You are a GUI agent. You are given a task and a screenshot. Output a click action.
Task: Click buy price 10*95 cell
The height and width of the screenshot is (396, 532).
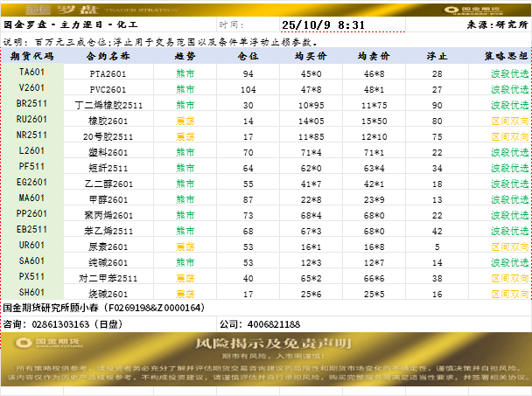(311, 105)
